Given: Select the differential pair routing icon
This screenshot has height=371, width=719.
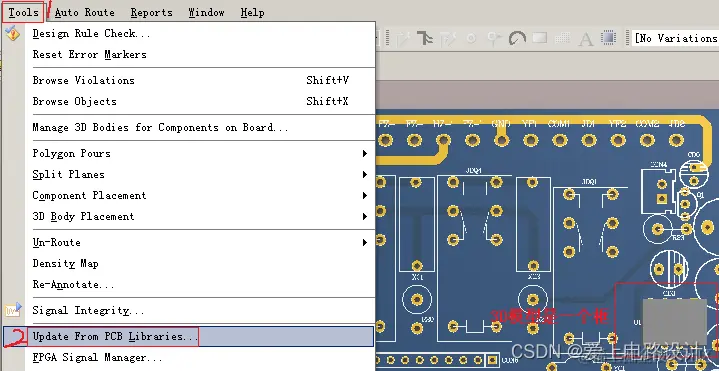Looking at the screenshot, I should 448,39.
